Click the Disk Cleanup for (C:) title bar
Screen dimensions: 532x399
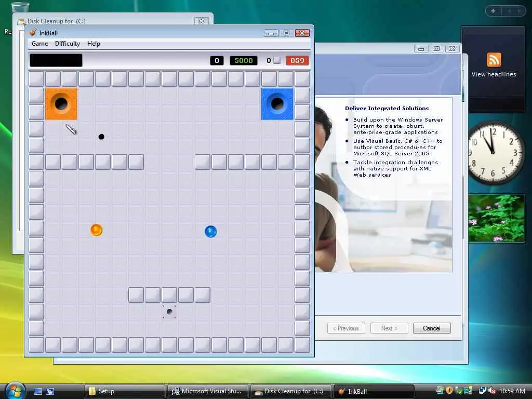click(112, 20)
